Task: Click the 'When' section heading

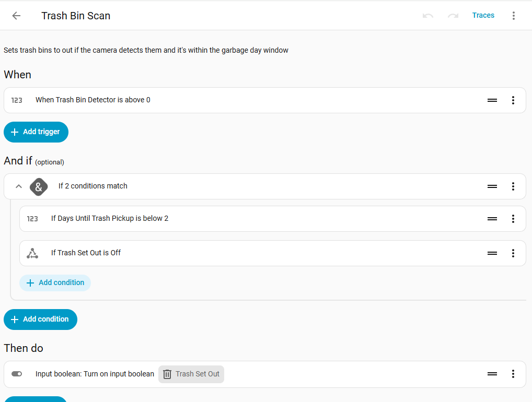Action: point(17,75)
